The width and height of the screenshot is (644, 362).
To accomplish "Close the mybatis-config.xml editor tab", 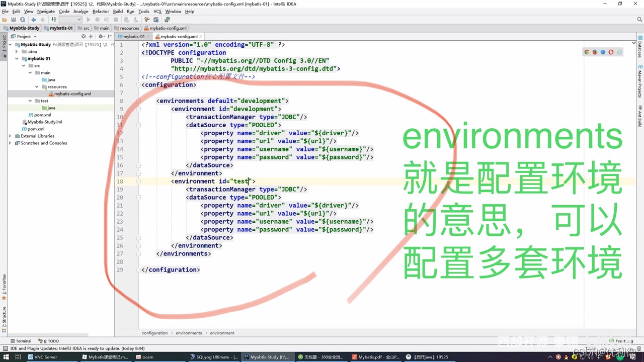I will click(201, 36).
